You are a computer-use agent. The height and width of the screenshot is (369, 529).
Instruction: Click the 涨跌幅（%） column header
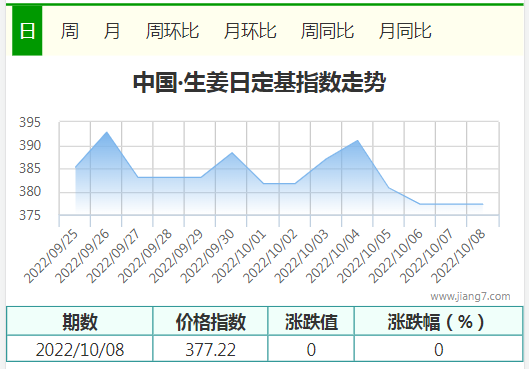click(439, 321)
